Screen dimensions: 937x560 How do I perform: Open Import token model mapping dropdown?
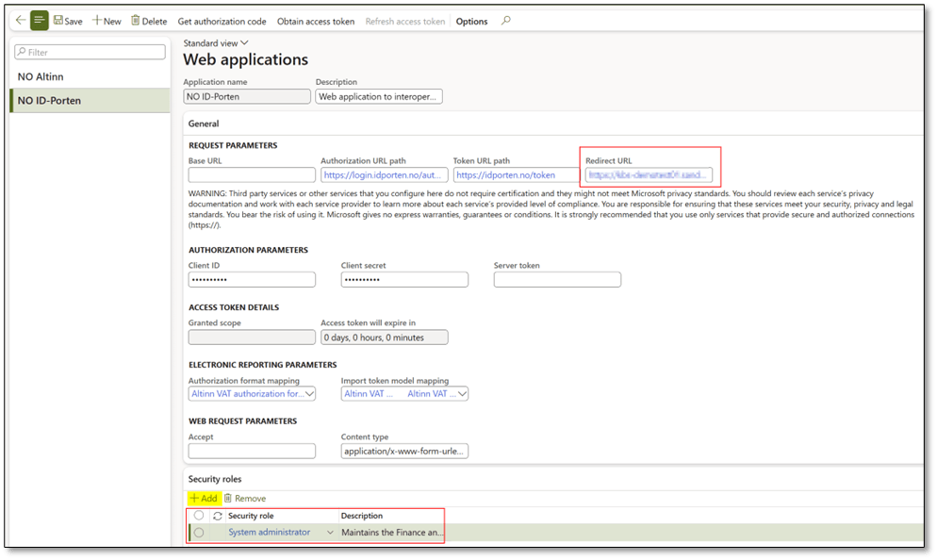pyautogui.click(x=462, y=394)
